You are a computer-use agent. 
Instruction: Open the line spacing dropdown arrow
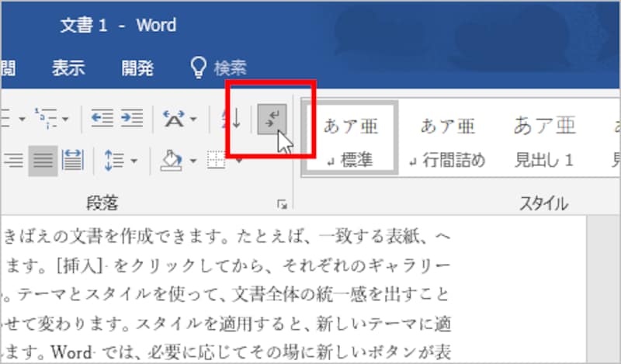(x=134, y=161)
